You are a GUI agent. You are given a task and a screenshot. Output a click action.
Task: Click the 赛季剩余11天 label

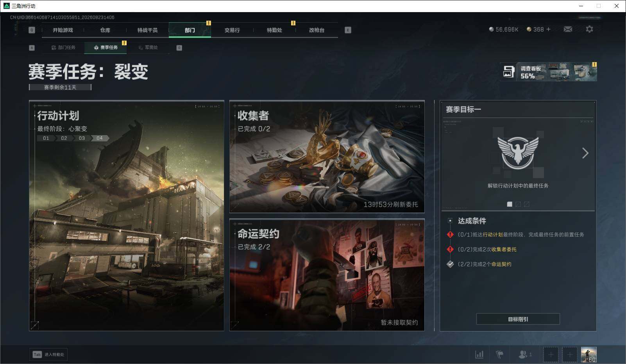(x=60, y=87)
